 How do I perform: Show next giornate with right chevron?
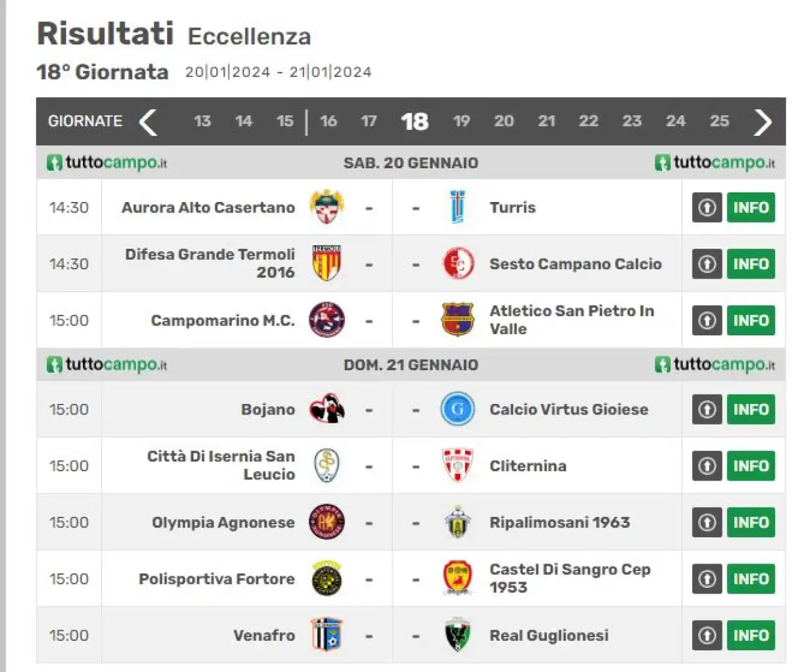click(x=762, y=122)
